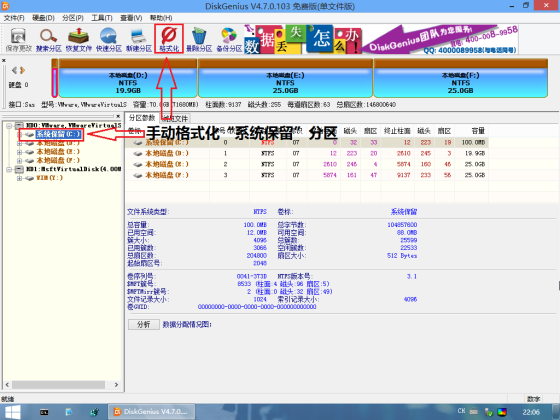Screen dimensions: 560x420
Task: Open the Help (帮助) menu
Action: point(161,18)
